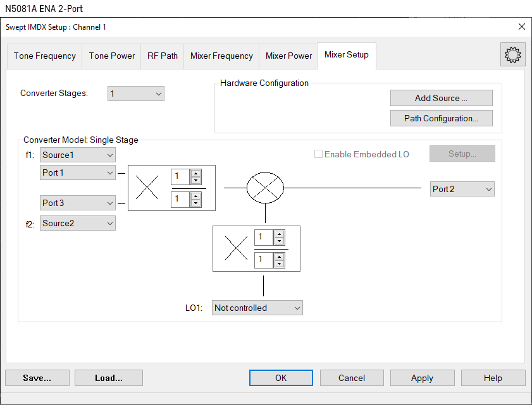Decrease the input denominator spinner value
Viewport: 532px width, 405px height.
(x=196, y=203)
